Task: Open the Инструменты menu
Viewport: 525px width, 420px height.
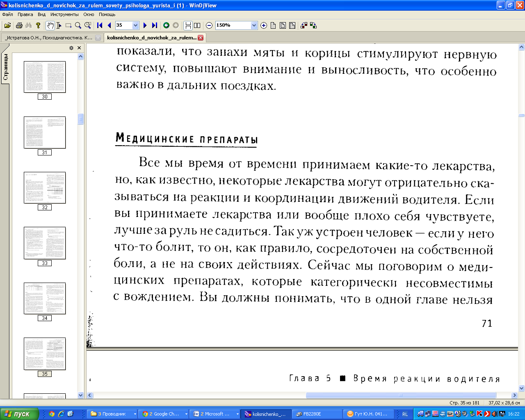Action: point(64,14)
